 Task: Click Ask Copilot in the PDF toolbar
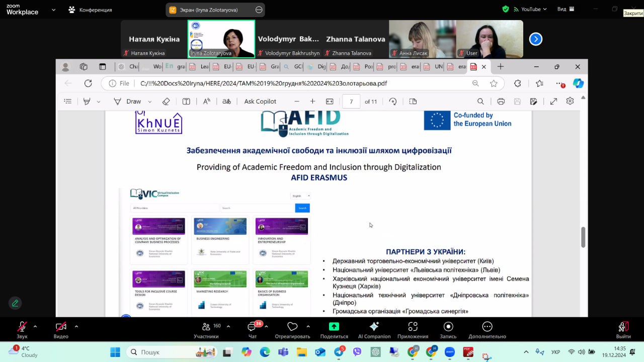pos(260,102)
